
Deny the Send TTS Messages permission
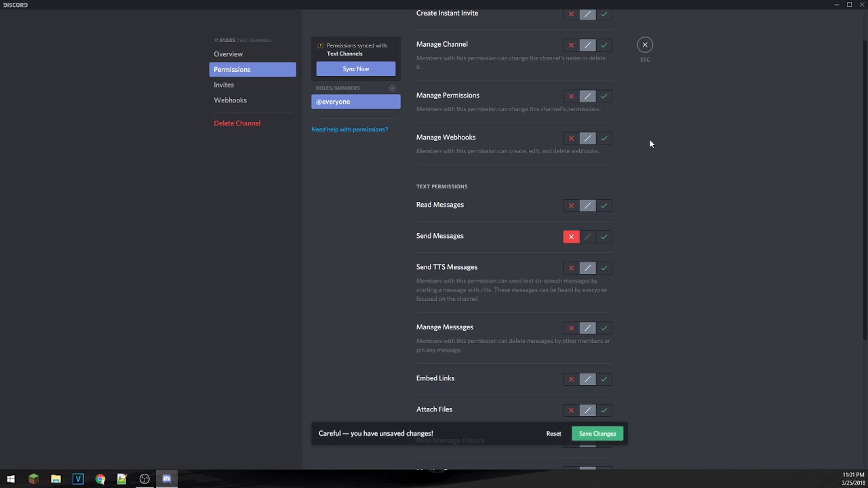pos(571,268)
